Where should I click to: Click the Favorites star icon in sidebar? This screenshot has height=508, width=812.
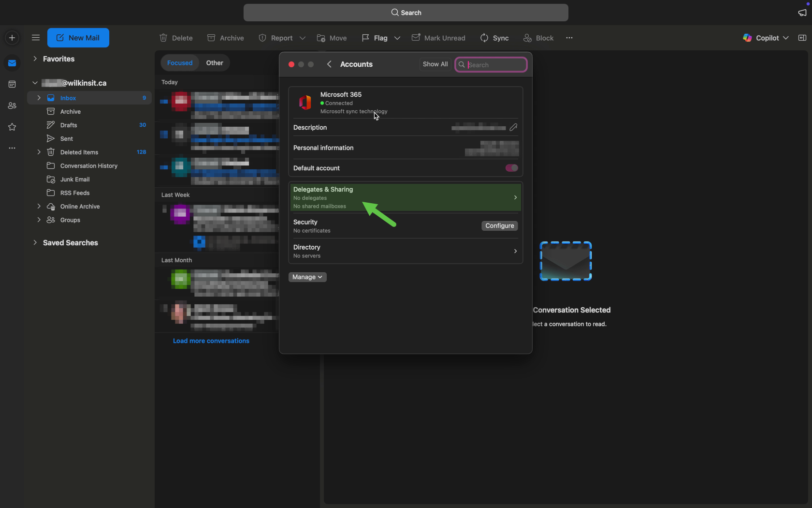12,127
